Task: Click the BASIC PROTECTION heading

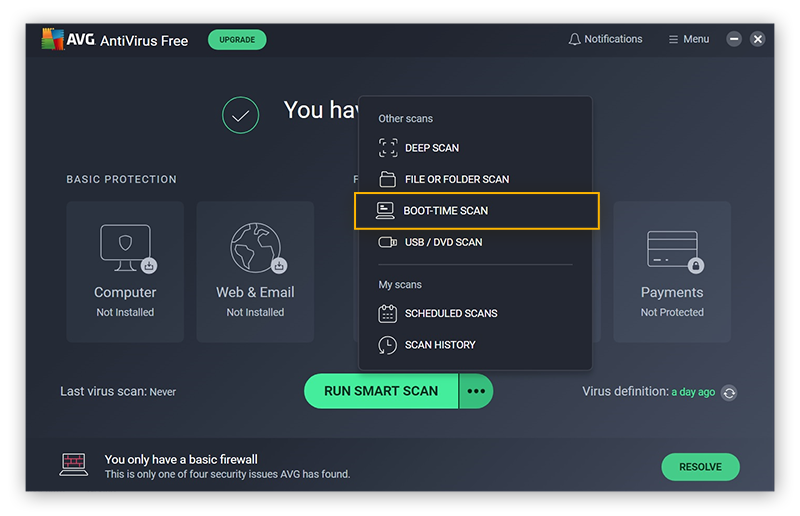Action: click(121, 179)
